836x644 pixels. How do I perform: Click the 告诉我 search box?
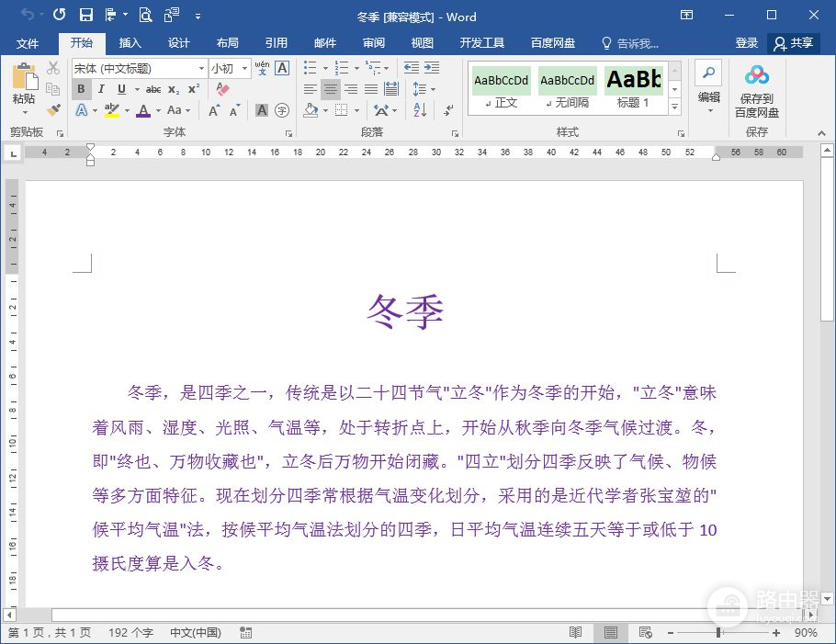[x=630, y=43]
